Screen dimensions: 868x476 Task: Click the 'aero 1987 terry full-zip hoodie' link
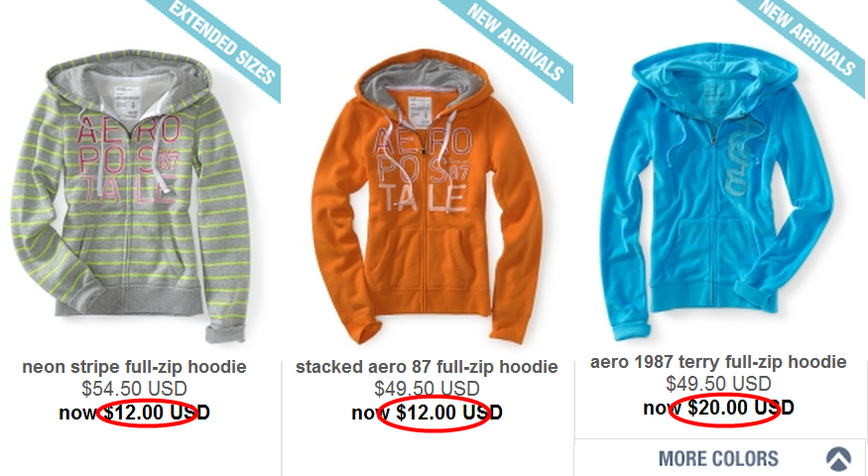click(x=718, y=362)
